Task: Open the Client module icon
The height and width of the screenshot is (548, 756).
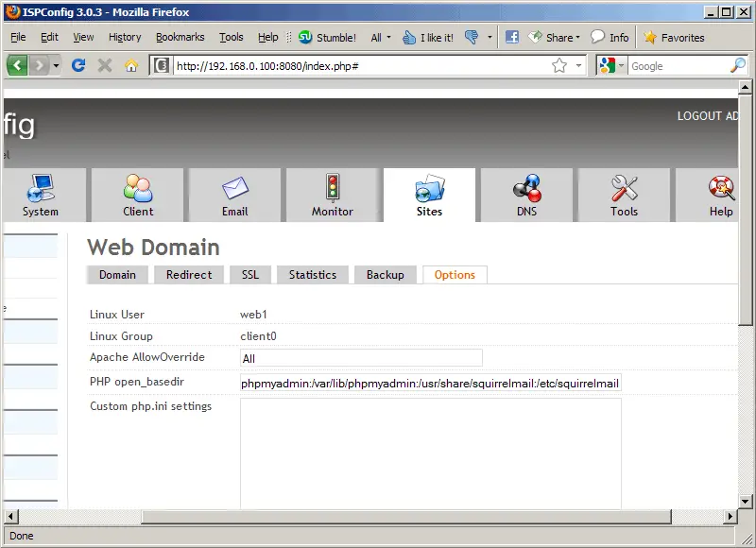Action: click(x=138, y=188)
